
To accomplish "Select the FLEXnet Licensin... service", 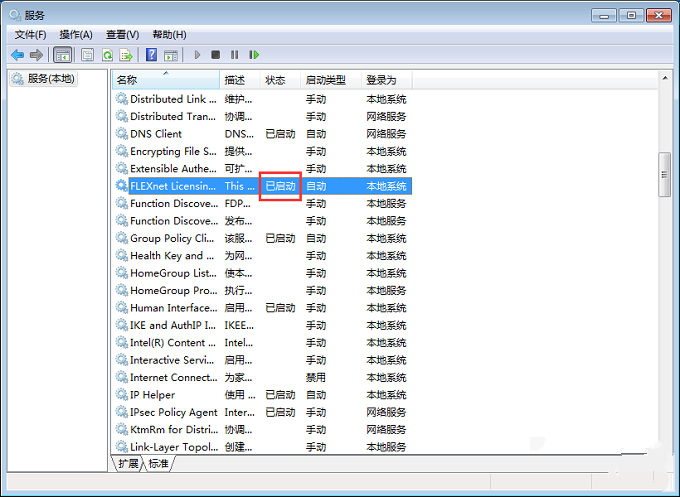I will coord(262,186).
